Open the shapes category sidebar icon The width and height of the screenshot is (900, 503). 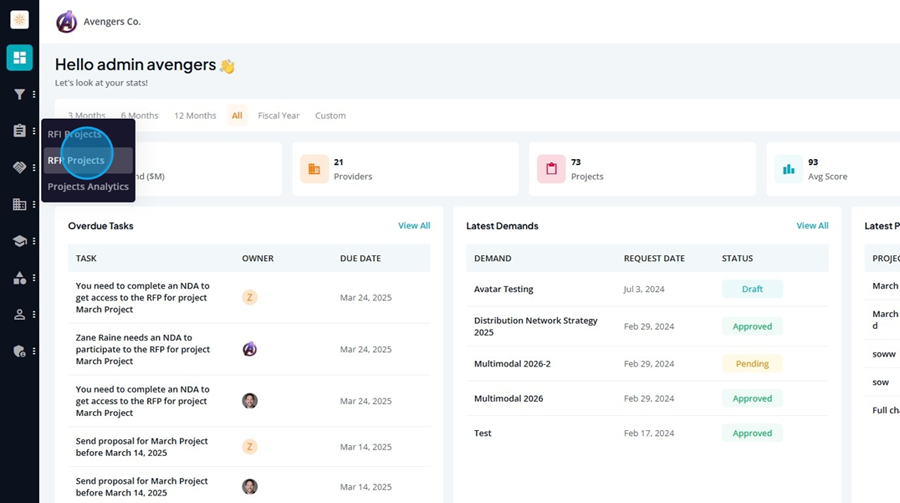click(20, 278)
